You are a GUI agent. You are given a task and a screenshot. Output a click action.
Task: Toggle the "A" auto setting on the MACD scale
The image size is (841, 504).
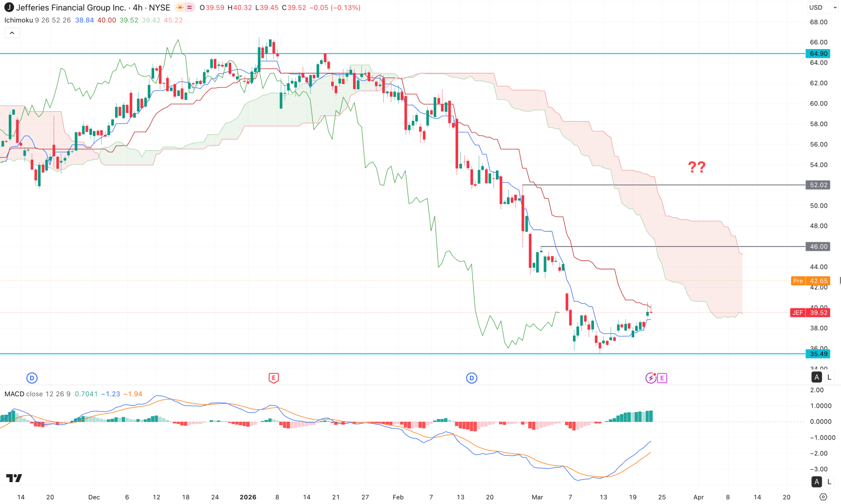[816, 482]
